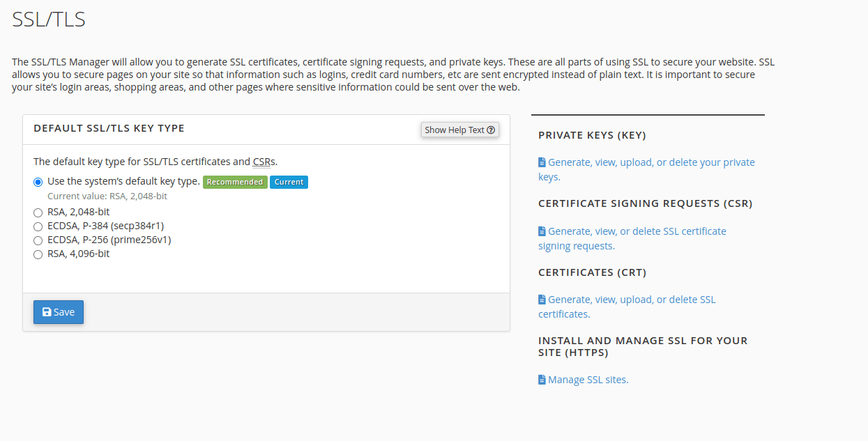This screenshot has width=868, height=441.
Task: Click the Save button
Action: [x=58, y=311]
